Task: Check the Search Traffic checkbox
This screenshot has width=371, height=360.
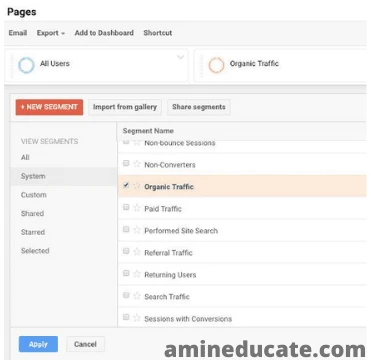Action: [x=126, y=295]
